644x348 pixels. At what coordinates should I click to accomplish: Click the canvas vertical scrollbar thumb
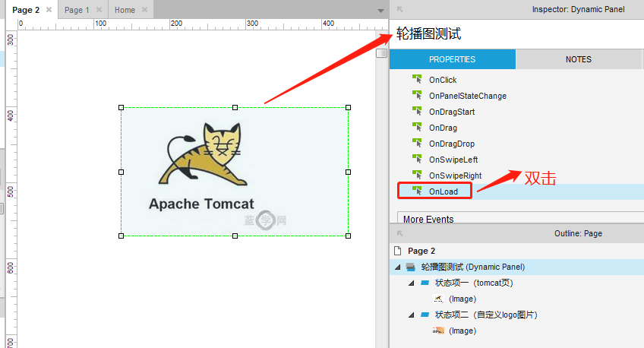pos(381,53)
